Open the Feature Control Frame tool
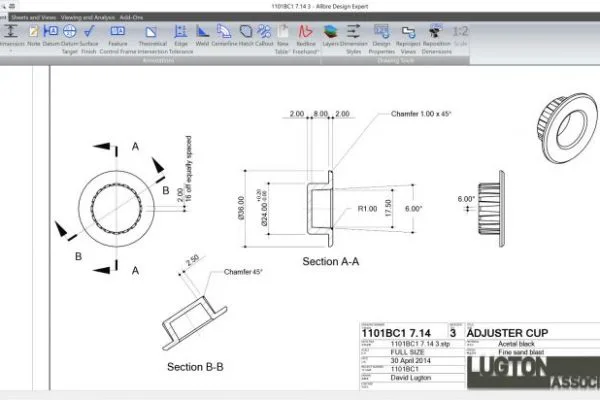The height and width of the screenshot is (400, 600). coord(117,39)
